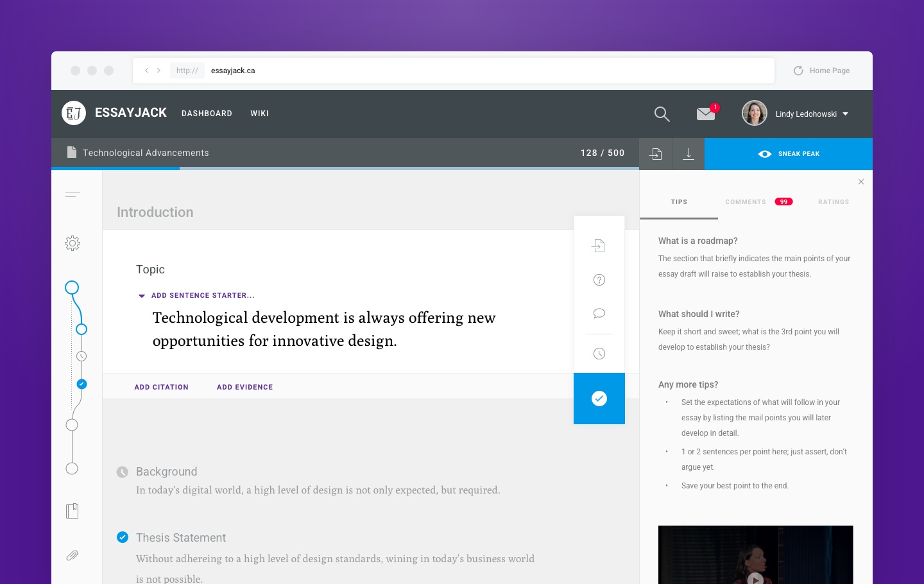Mark Topic complete with blue checkmark button
The width and height of the screenshot is (924, 584).
click(x=599, y=399)
